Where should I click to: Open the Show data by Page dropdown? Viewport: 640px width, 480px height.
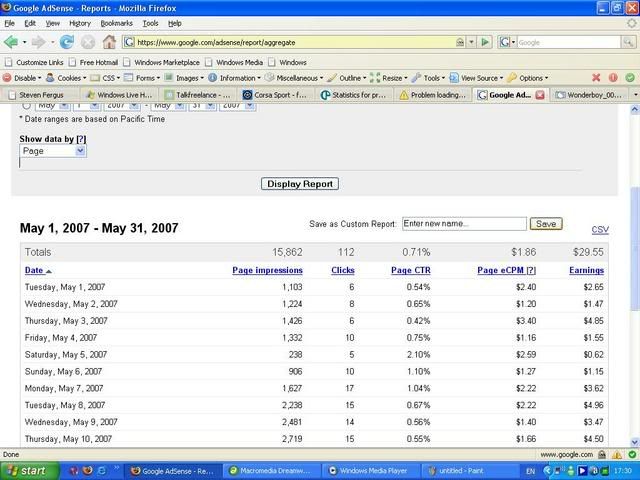[80, 151]
